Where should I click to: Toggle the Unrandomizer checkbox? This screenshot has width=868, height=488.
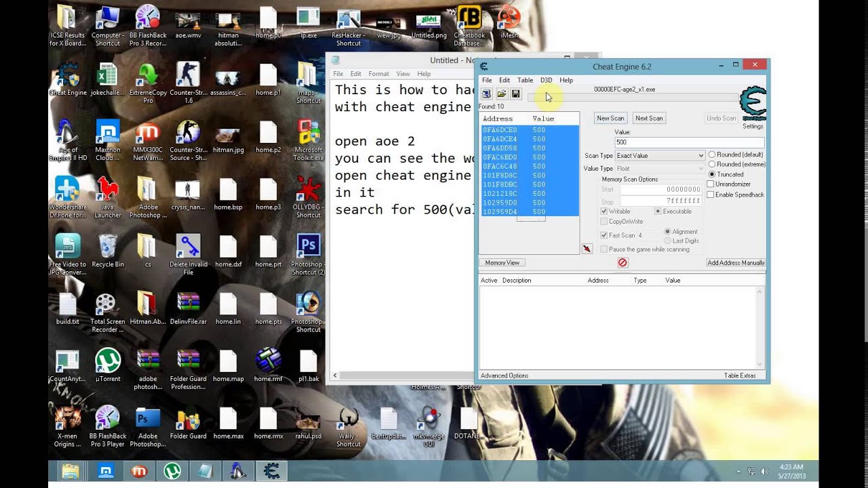click(711, 184)
